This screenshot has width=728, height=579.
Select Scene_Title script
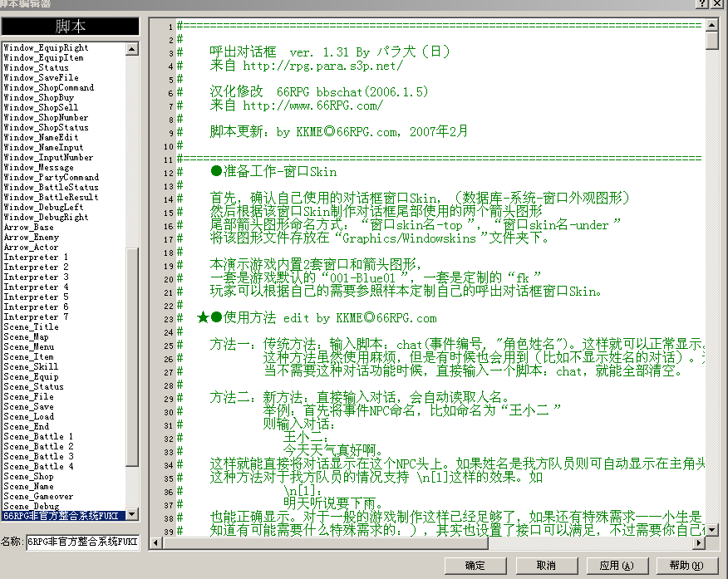(31, 326)
